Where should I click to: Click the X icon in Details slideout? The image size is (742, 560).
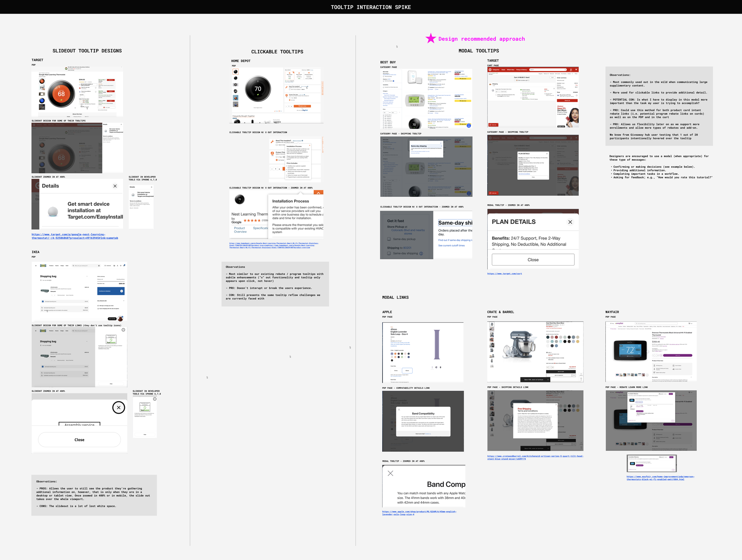[115, 186]
